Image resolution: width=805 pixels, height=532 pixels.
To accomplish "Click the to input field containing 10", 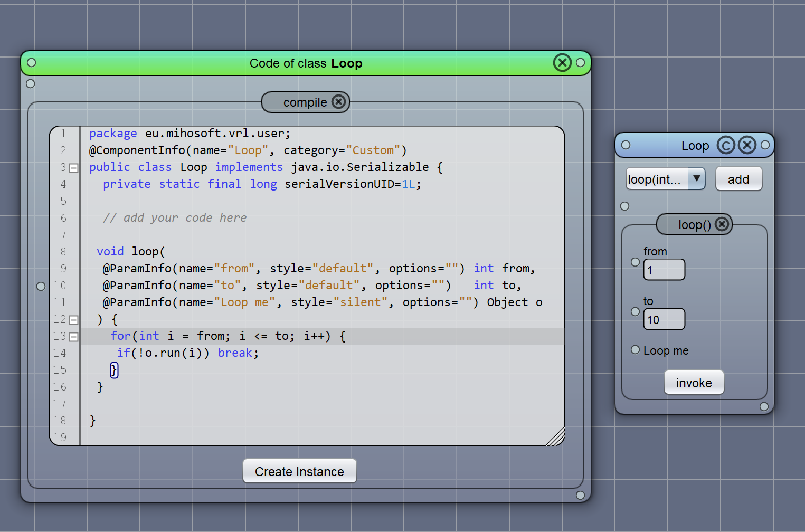I will tap(664, 319).
